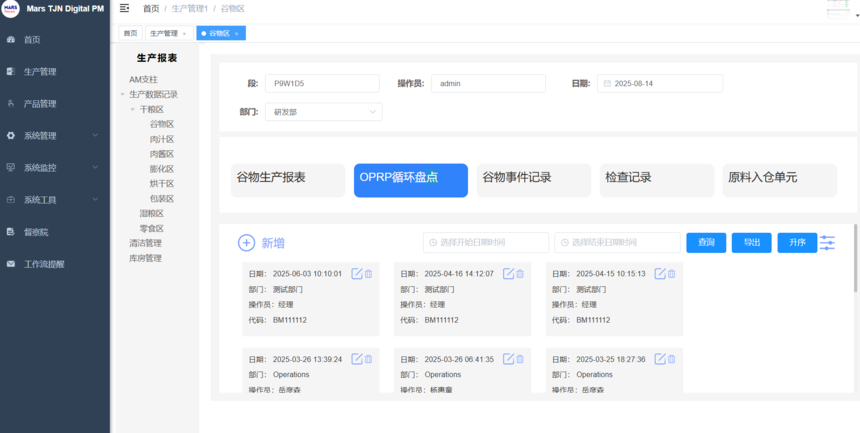Close the 生产管理 tab
Screen dimensions: 860x433
[184, 33]
